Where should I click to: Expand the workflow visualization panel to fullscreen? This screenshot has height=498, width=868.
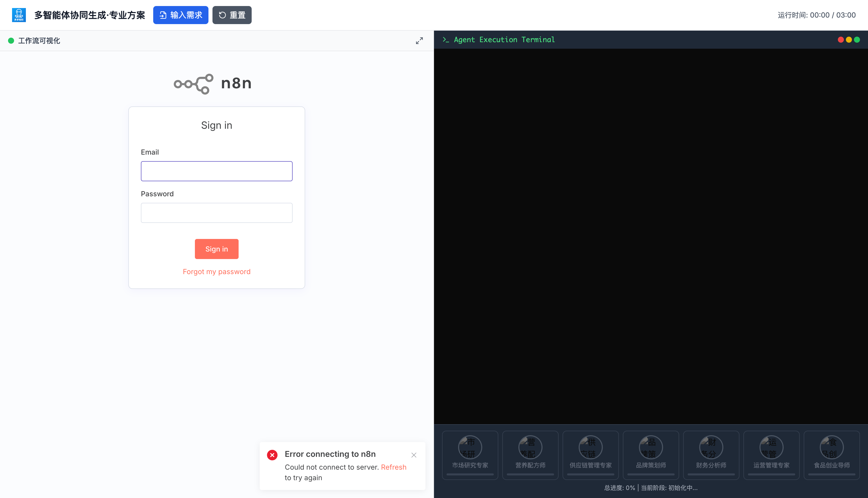419,41
